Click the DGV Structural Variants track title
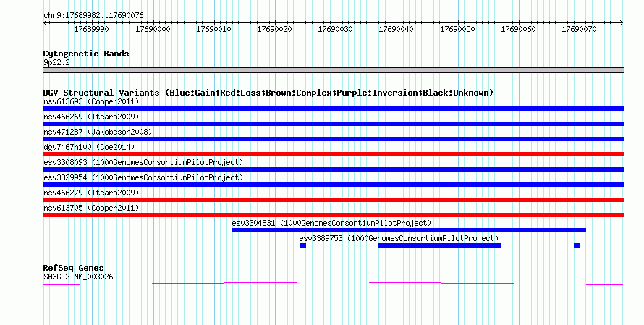This screenshot has height=325, width=644. click(268, 93)
